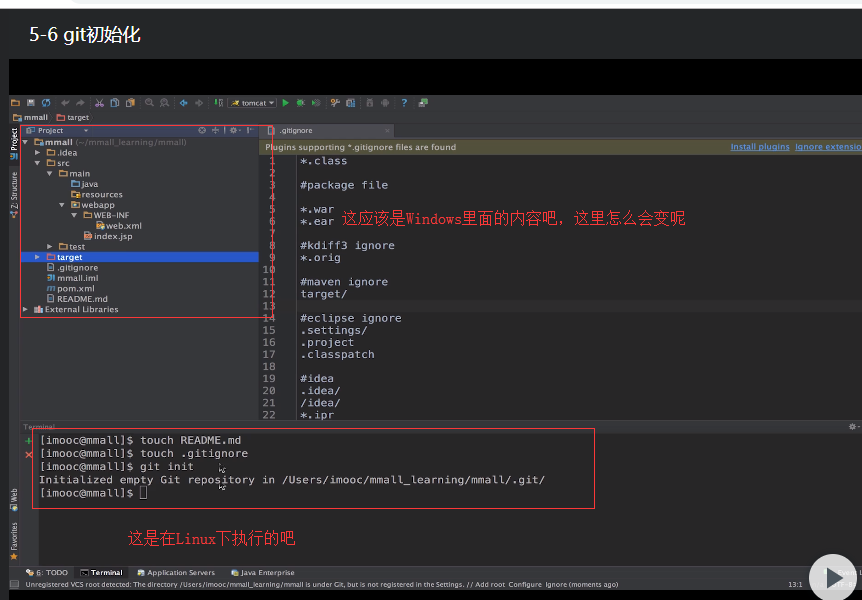862x600 pixels.
Task: Toggle tool window buttons in status bar corner
Action: coord(15,584)
